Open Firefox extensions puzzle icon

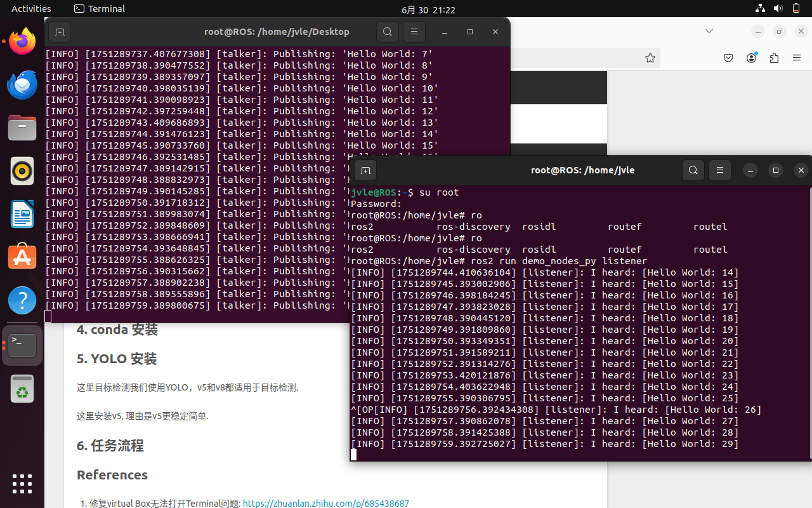pyautogui.click(x=774, y=58)
